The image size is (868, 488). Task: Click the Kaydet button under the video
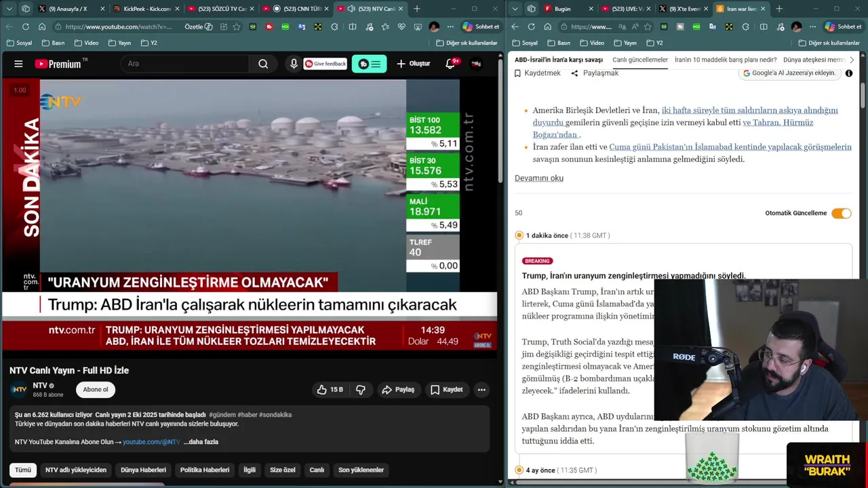point(447,390)
